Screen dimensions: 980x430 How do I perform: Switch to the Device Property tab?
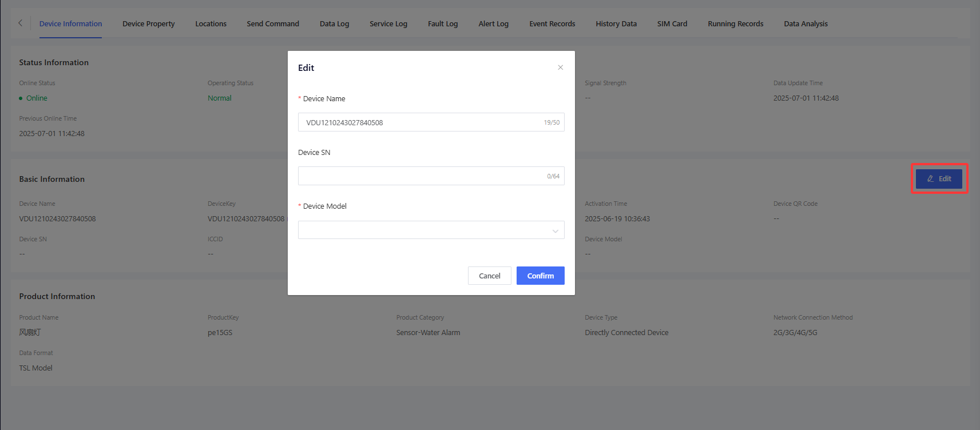point(148,24)
